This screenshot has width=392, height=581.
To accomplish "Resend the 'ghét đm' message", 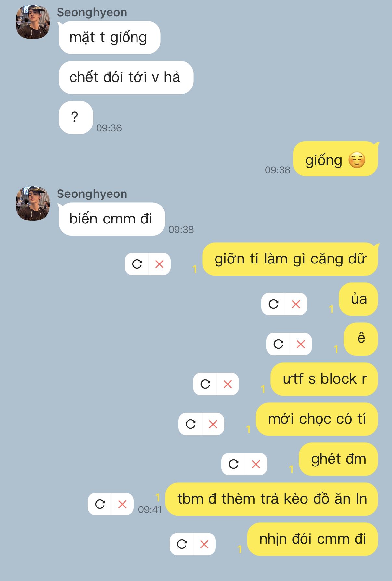I will pyautogui.click(x=233, y=464).
